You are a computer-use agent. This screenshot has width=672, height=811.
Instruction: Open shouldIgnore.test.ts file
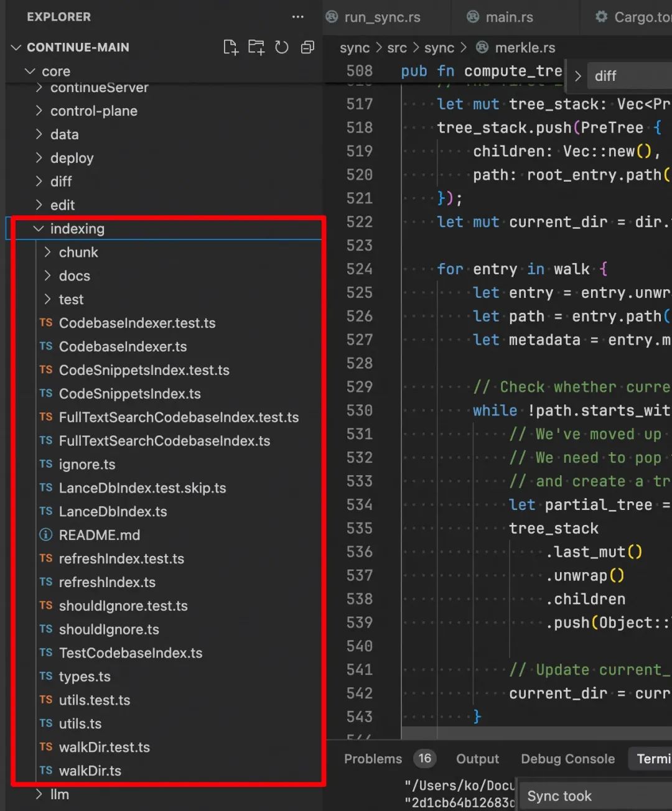point(123,606)
